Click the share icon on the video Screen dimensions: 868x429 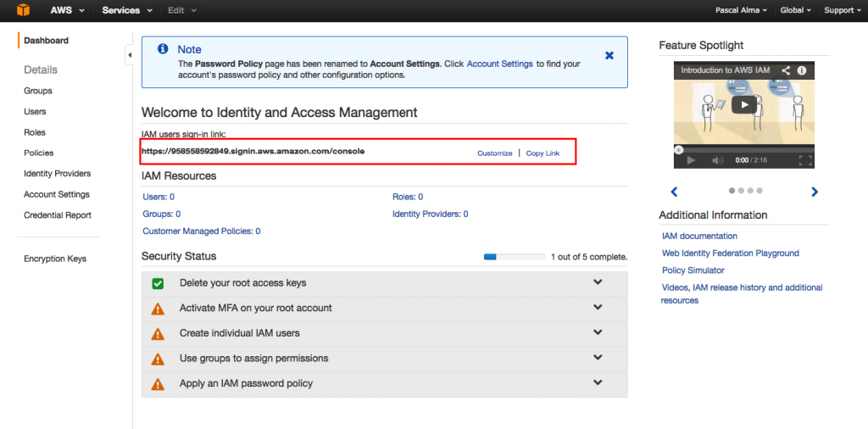coord(785,70)
